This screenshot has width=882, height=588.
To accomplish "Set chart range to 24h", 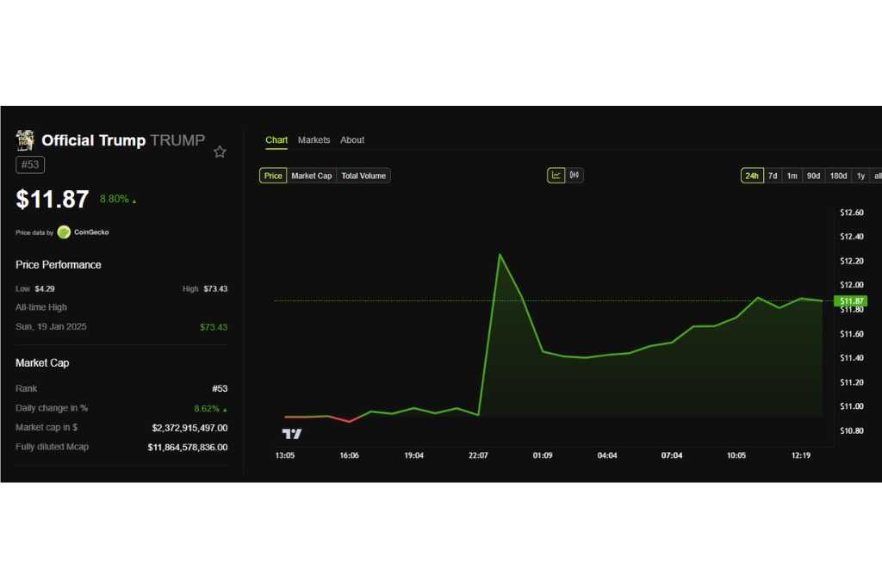I will [x=752, y=176].
